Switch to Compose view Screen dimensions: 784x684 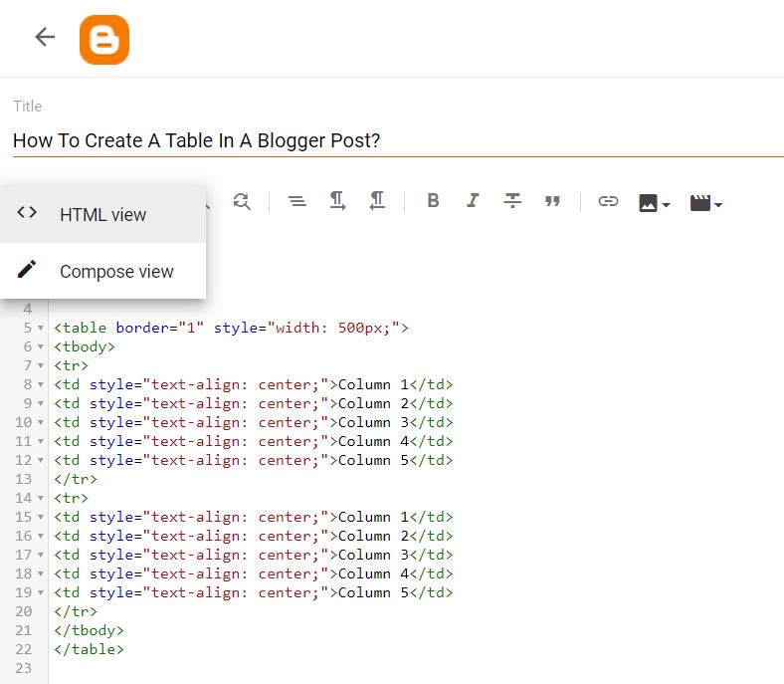[x=102, y=271]
